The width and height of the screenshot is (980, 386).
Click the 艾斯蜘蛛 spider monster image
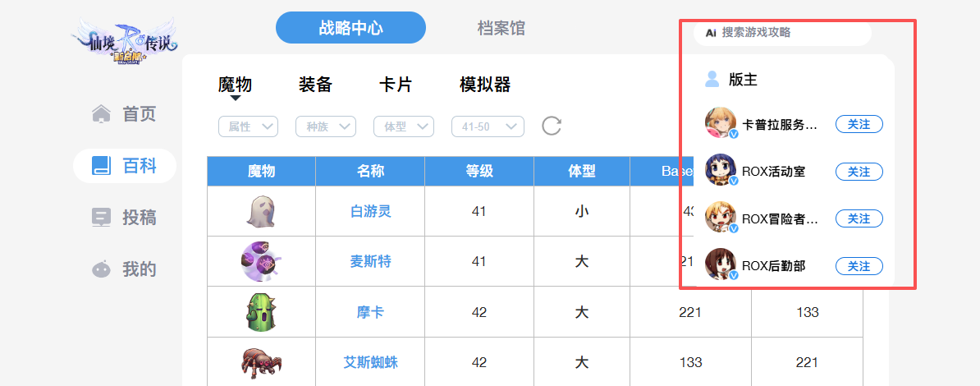coord(261,362)
